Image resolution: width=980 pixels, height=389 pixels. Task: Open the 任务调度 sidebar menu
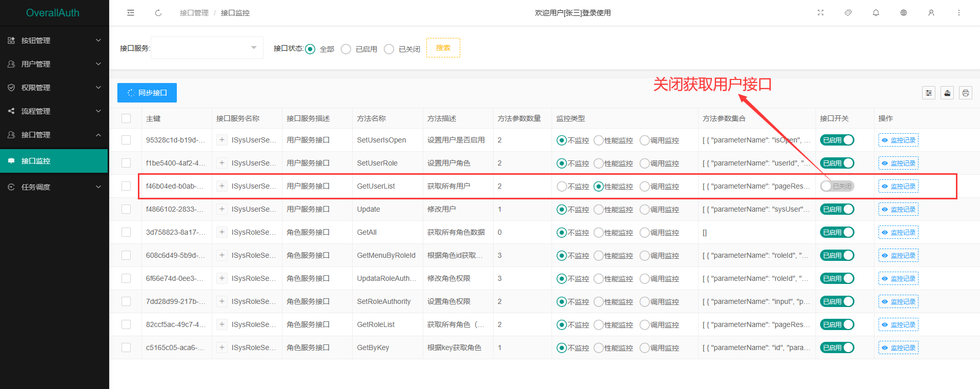pyautogui.click(x=54, y=187)
